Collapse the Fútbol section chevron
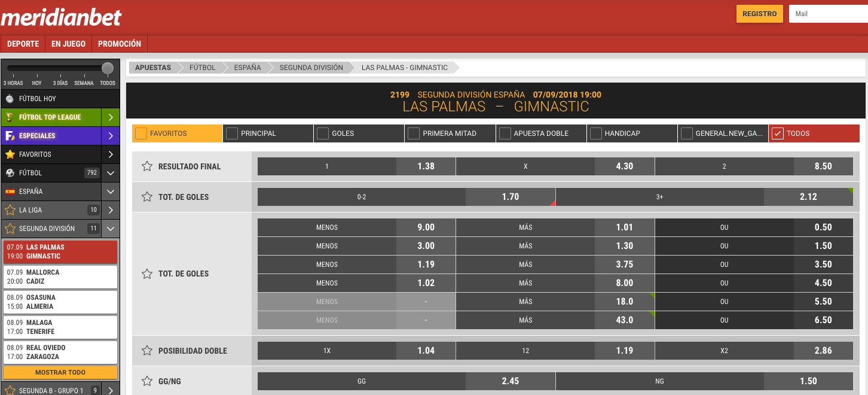The height and width of the screenshot is (395, 868). click(111, 173)
